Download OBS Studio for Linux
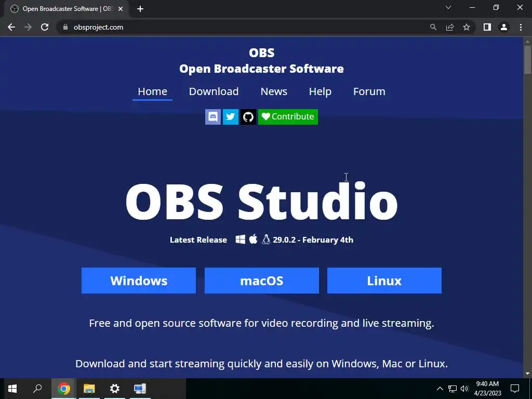The height and width of the screenshot is (399, 532). (x=384, y=281)
